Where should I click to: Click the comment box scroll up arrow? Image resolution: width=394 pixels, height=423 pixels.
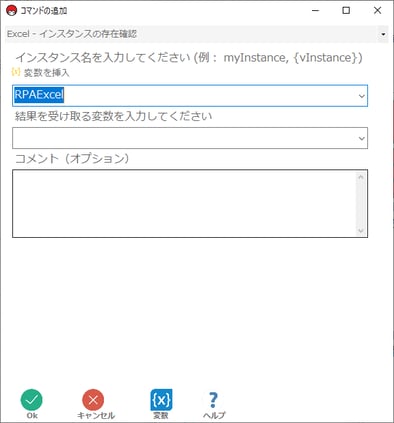[x=361, y=177]
